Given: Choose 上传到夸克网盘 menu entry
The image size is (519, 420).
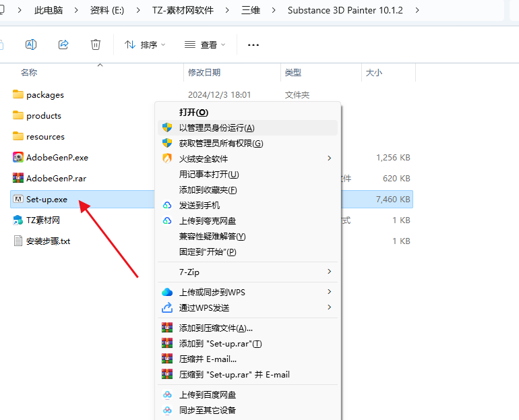Looking at the screenshot, I should coord(247,220).
